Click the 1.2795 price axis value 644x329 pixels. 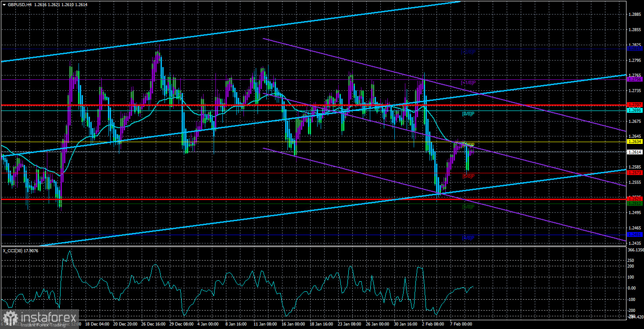tap(635, 60)
